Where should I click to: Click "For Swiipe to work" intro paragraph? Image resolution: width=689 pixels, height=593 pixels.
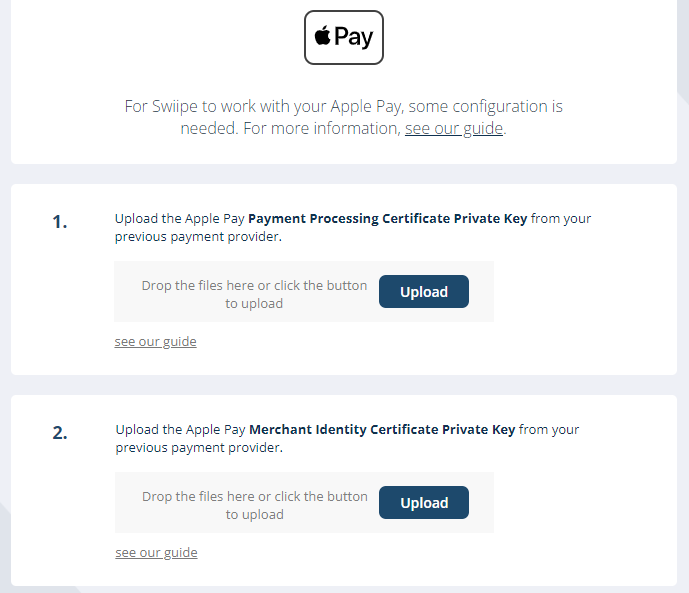click(x=343, y=106)
